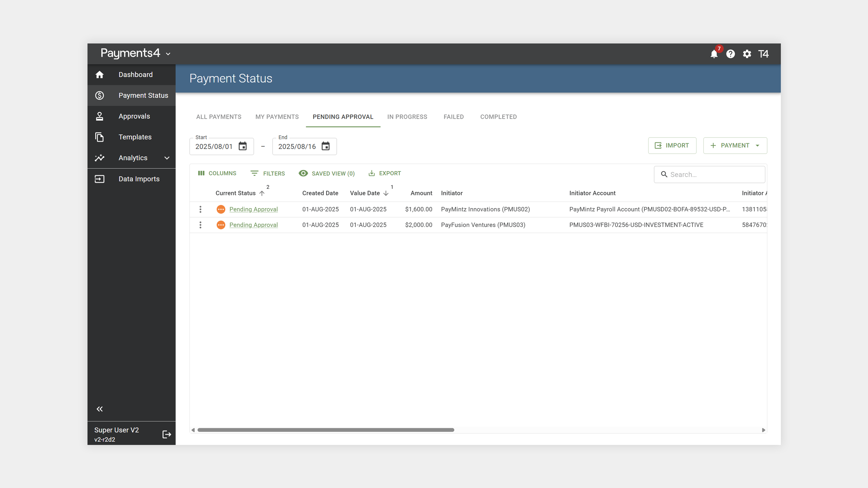Click the logout icon beside Super User V2

click(167, 434)
